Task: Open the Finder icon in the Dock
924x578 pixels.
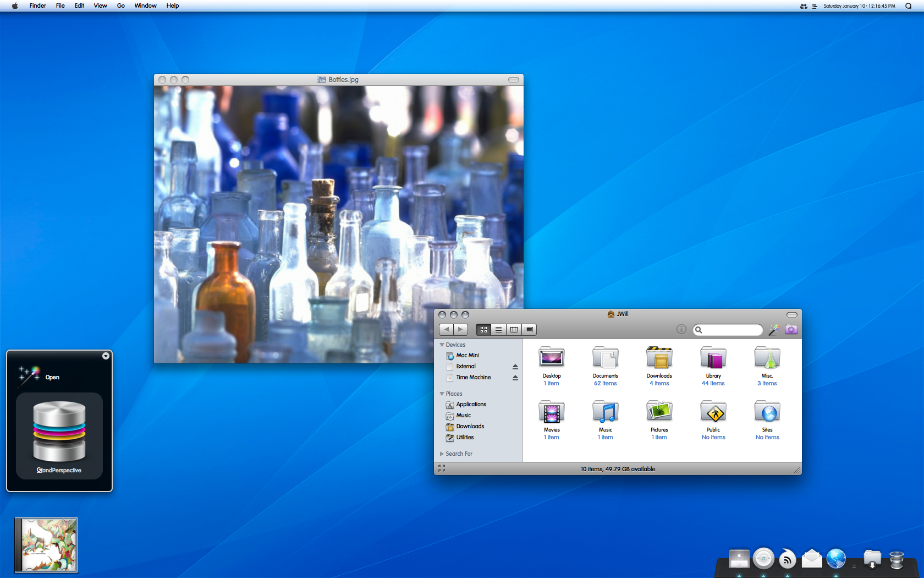Action: click(739, 559)
